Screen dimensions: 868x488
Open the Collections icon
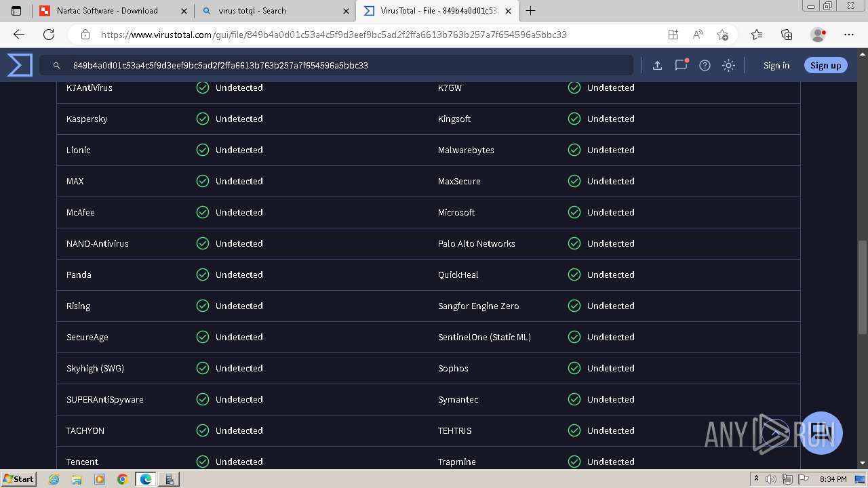[x=787, y=35]
